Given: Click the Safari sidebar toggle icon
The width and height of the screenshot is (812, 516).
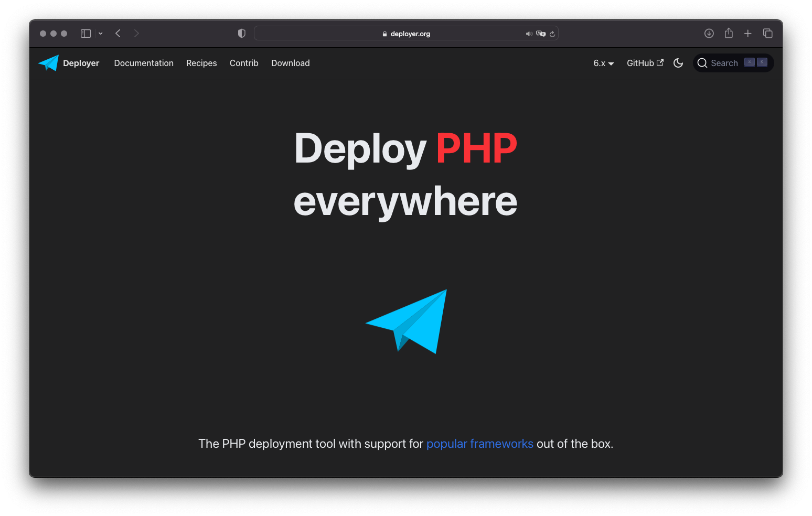Looking at the screenshot, I should tap(86, 34).
